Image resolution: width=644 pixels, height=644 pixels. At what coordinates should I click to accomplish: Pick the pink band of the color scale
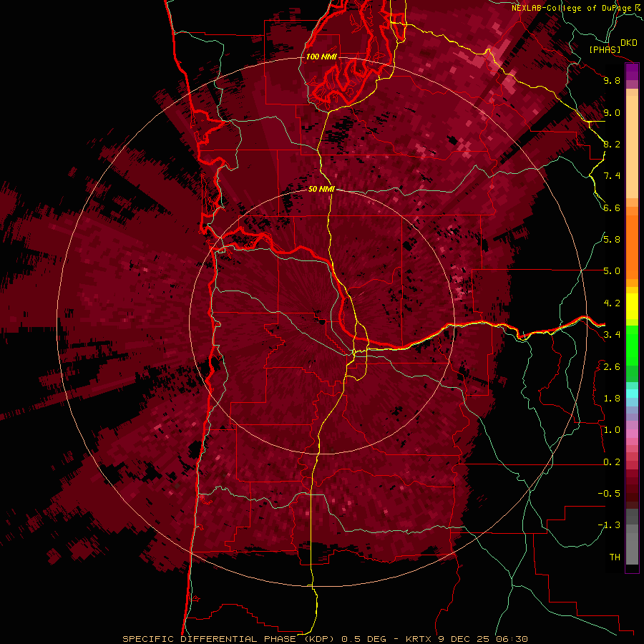click(632, 434)
